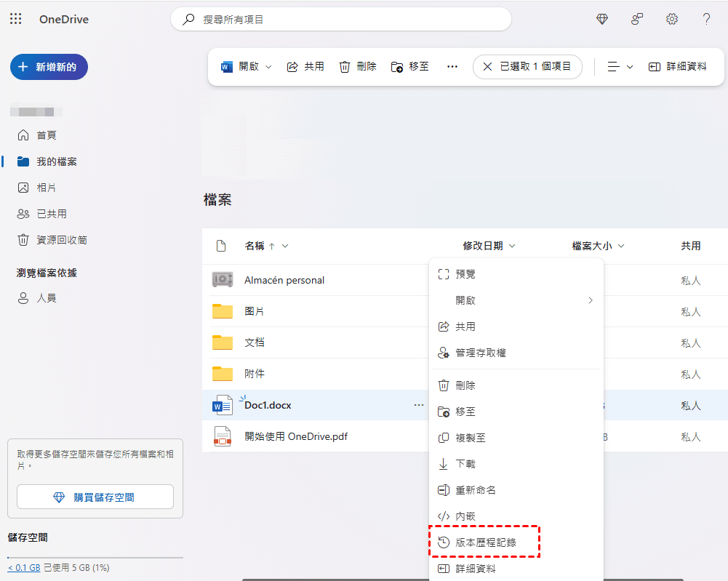728x581 pixels.
Task: Click the 開始使用 OneDrive.pdf file name
Action: (x=296, y=436)
